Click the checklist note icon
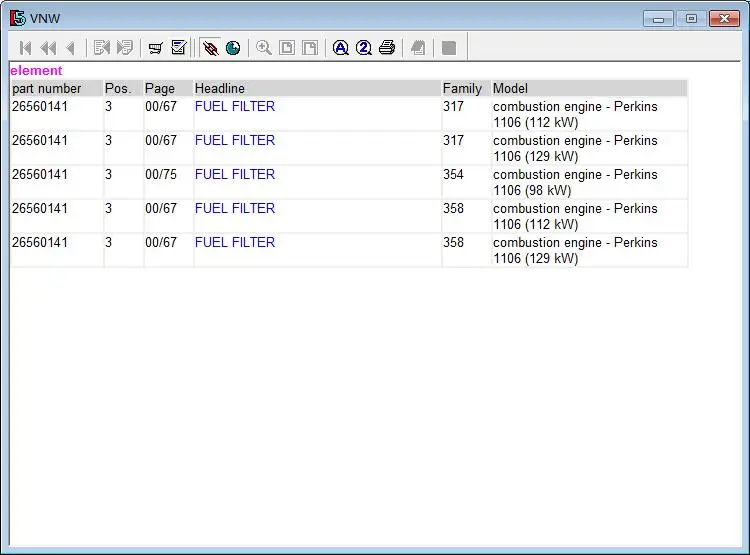The height and width of the screenshot is (555, 750). (179, 47)
